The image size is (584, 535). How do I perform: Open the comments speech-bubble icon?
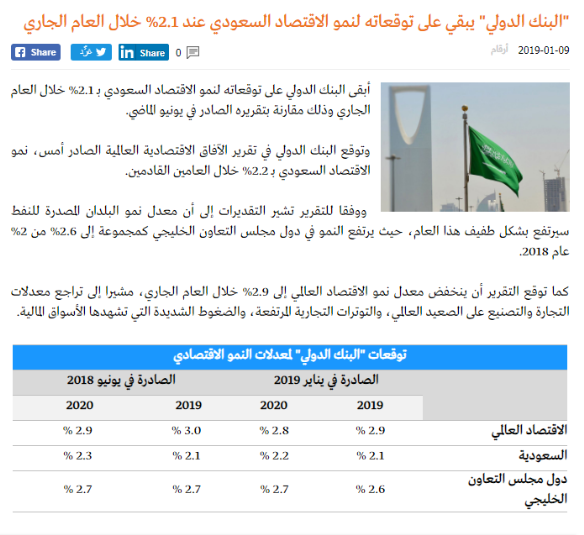(193, 53)
